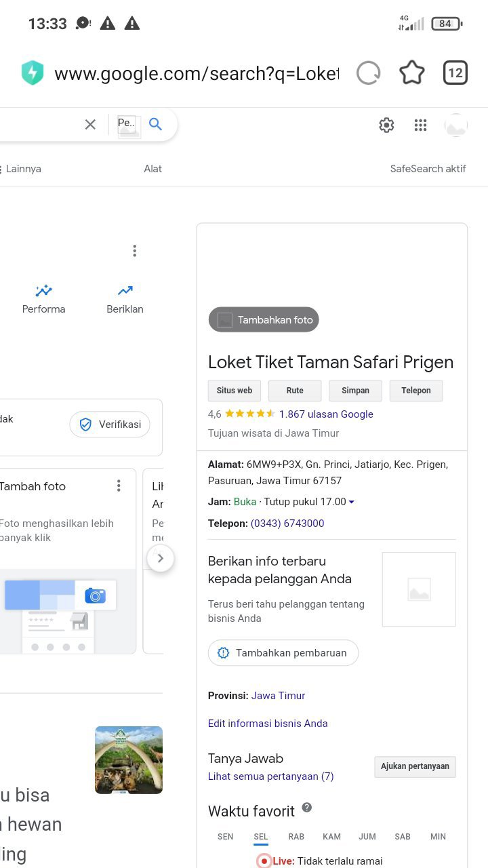Stop page loading via the reload icon
488x868 pixels.
(369, 73)
